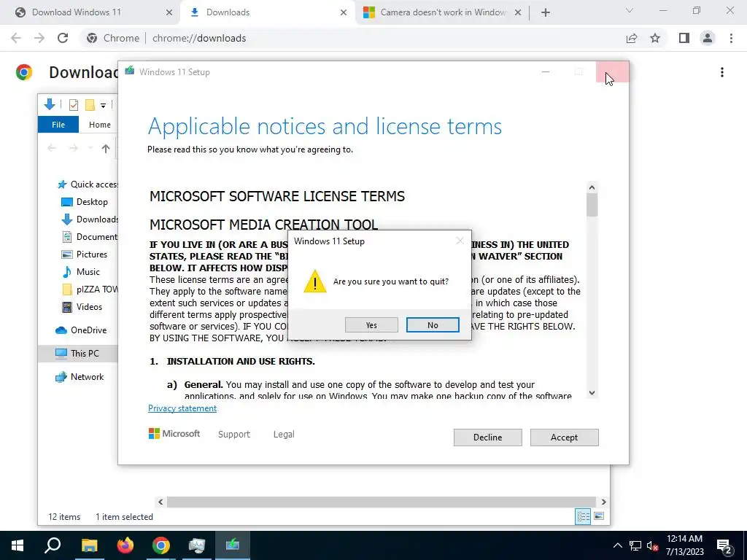Screen dimensions: 747x560
Task: Open the Downloads page more actions menu
Action: [x=722, y=72]
